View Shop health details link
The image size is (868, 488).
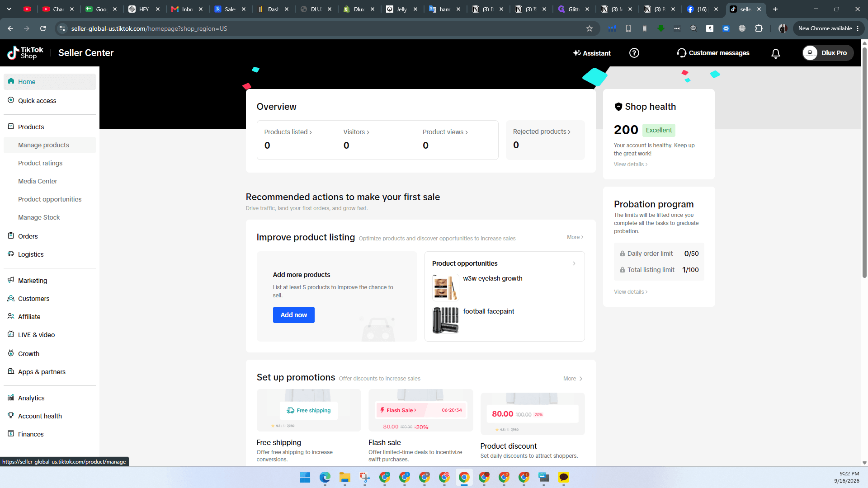[631, 164]
